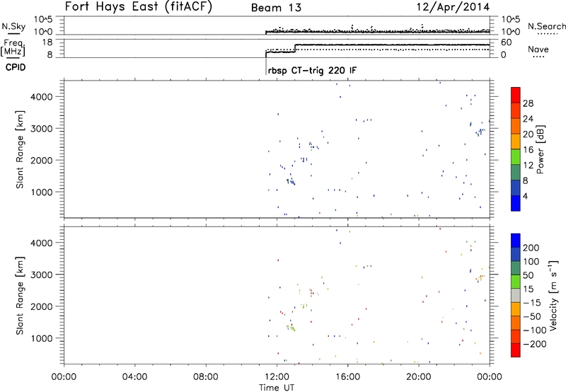Click the 60 tick on the Nave axis
The height and width of the screenshot is (392, 566).
coord(507,42)
